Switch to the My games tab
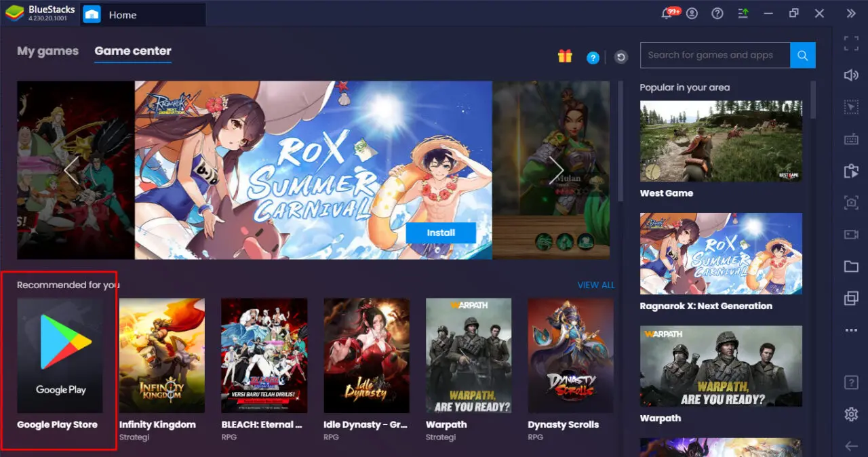Screen dimensions: 868x457 pyautogui.click(x=47, y=51)
